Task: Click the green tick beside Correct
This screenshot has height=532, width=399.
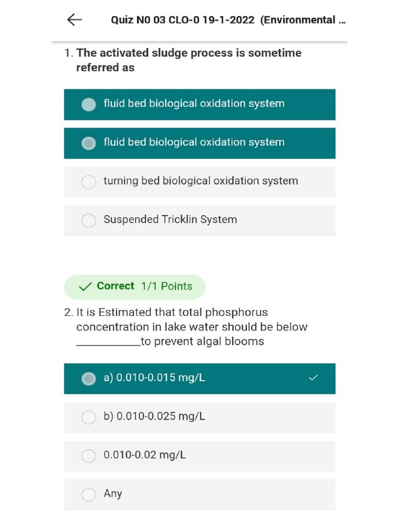Action: [84, 286]
